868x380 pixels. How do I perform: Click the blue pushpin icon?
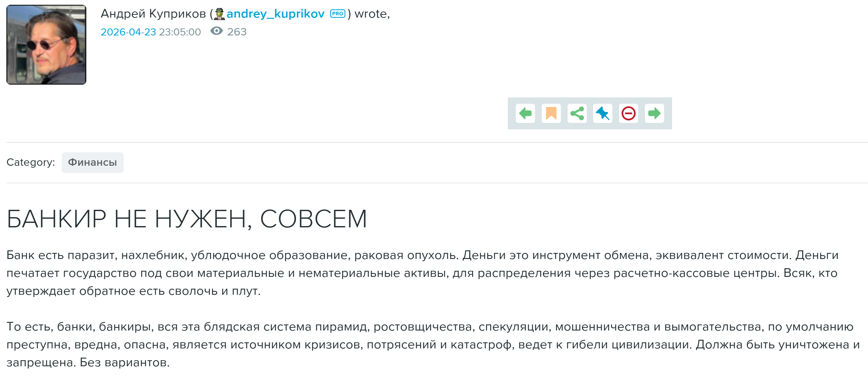(x=602, y=113)
